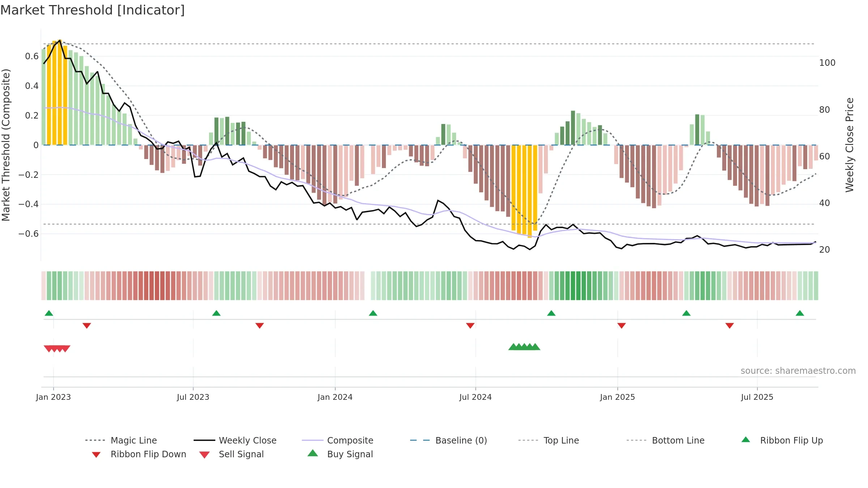Click the first green Ribbon Flip Up marker near Jan 2023

(49, 313)
